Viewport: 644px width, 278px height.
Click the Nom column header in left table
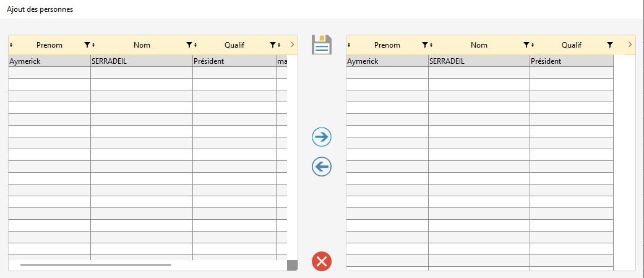click(x=142, y=45)
